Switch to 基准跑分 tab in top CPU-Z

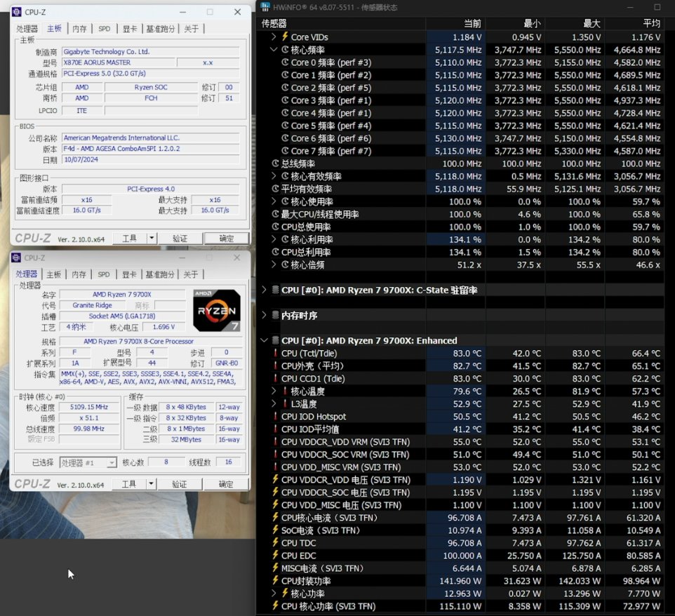(161, 29)
